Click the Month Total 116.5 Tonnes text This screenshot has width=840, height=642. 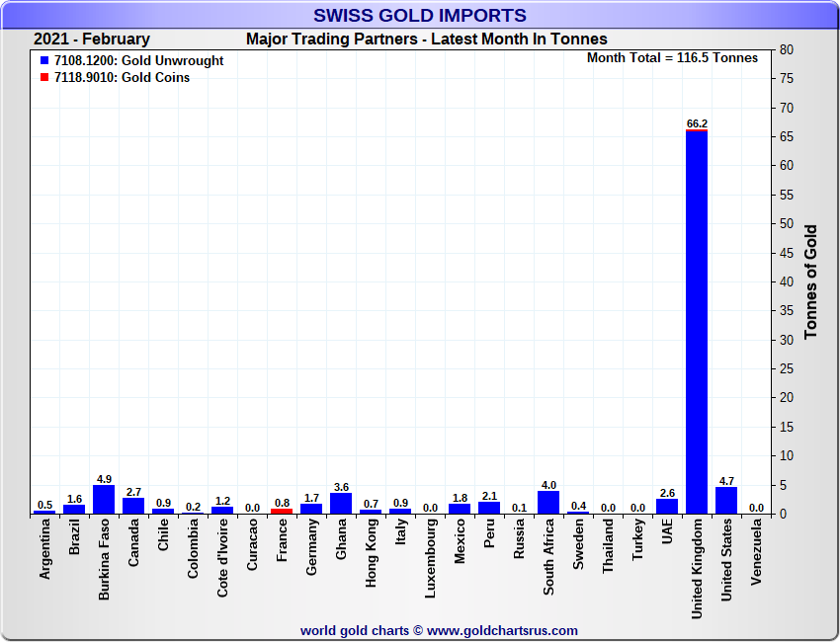click(672, 58)
